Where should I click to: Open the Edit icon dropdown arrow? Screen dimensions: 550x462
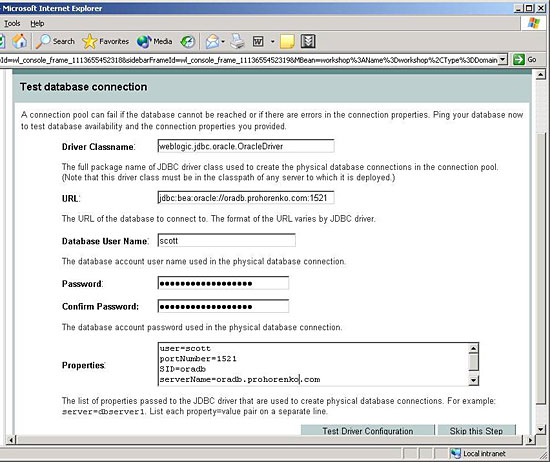pos(272,42)
